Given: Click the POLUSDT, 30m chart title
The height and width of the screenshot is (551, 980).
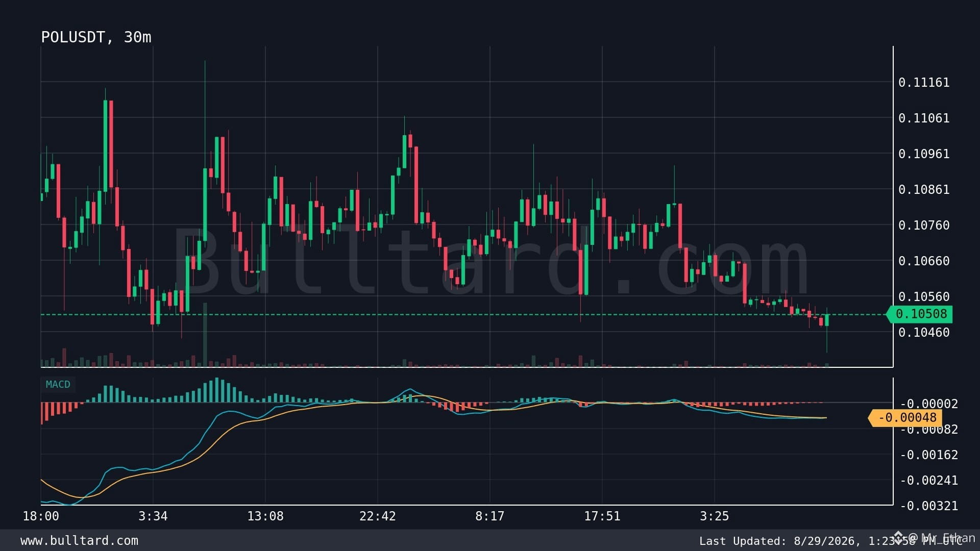Looking at the screenshot, I should tap(96, 37).
